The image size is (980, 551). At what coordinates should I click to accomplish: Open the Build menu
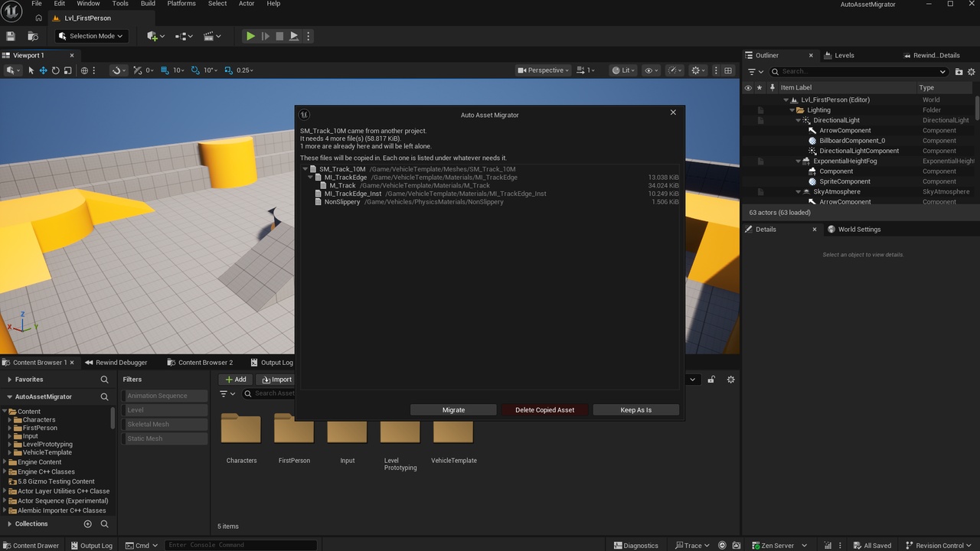pos(148,4)
